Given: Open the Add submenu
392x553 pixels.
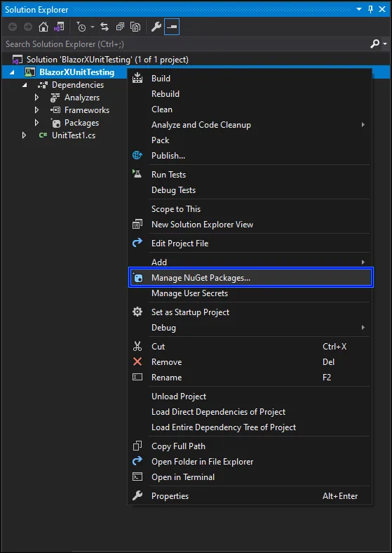Looking at the screenshot, I should click(250, 262).
